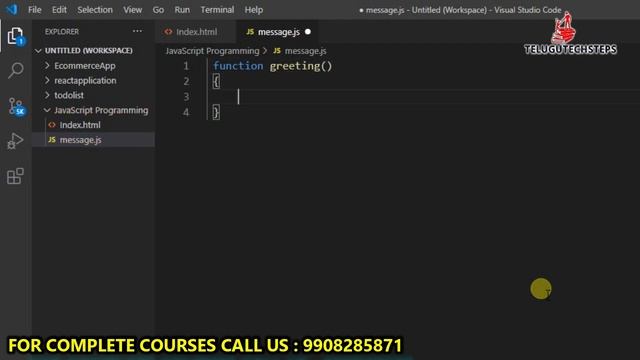Open the Run and Debug view
Image resolution: width=640 pixels, height=360 pixels.
point(16,141)
